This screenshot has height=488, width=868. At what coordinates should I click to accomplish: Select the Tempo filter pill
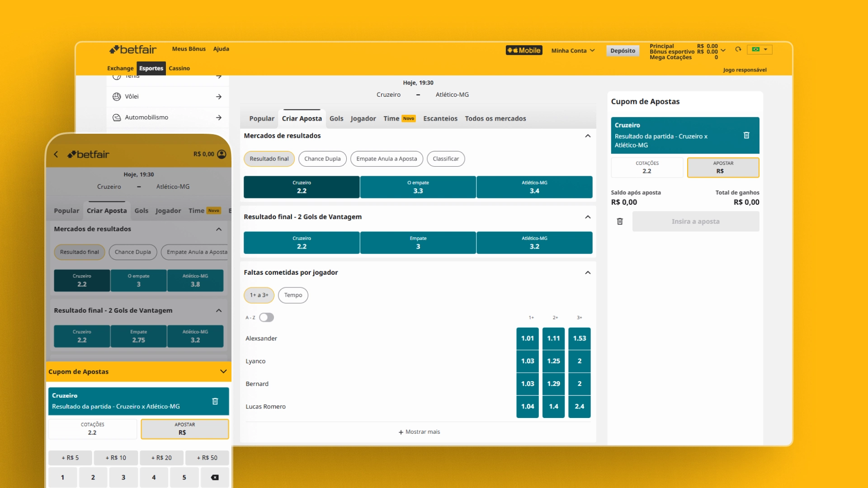point(293,296)
